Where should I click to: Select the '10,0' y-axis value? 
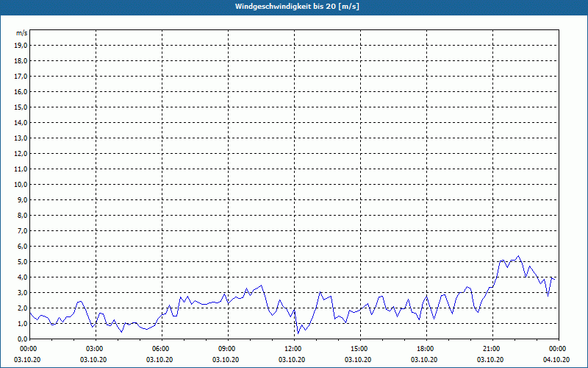point(21,185)
